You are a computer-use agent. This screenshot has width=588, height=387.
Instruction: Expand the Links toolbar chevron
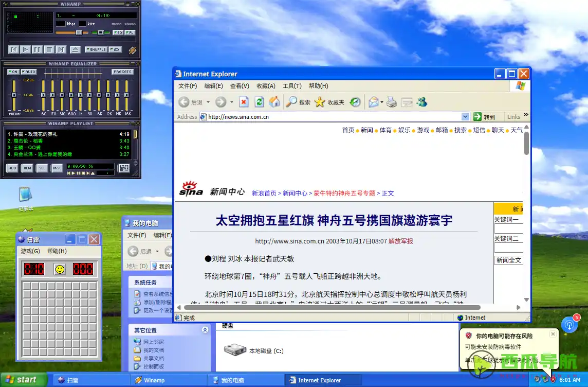[526, 115]
